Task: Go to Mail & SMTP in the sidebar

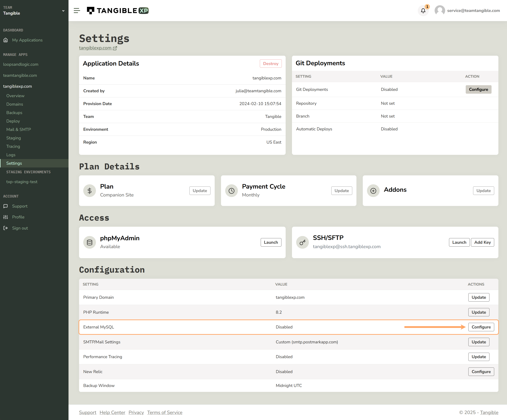Action: (19, 130)
